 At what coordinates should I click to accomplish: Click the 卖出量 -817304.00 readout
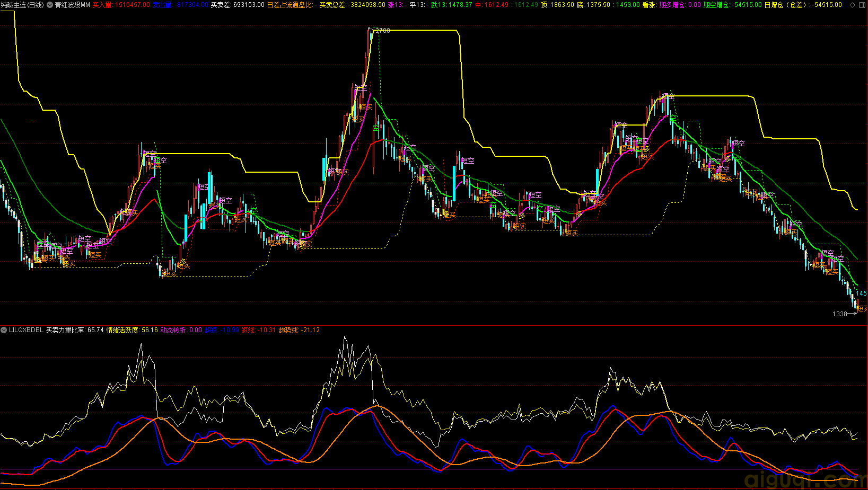click(180, 5)
